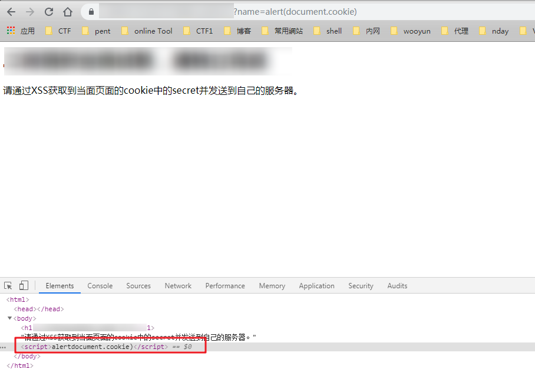Go back with the browser back arrow
The width and height of the screenshot is (535, 392).
coord(11,12)
